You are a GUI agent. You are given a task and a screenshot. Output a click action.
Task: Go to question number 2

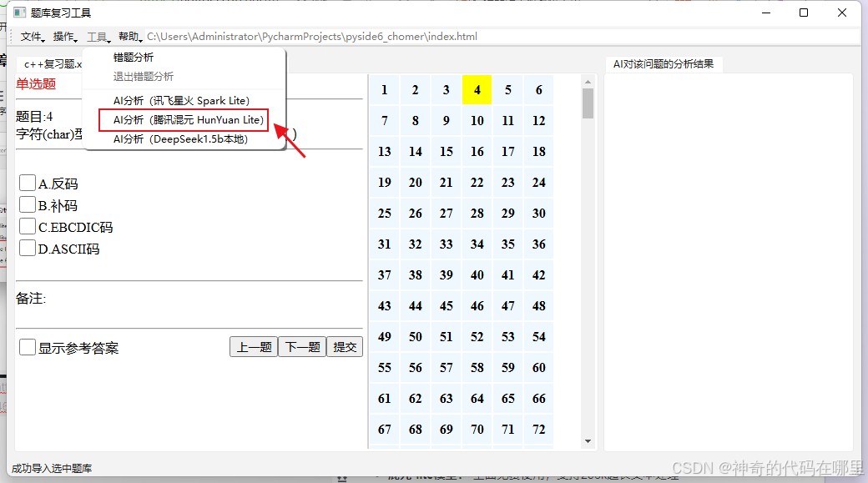(415, 89)
